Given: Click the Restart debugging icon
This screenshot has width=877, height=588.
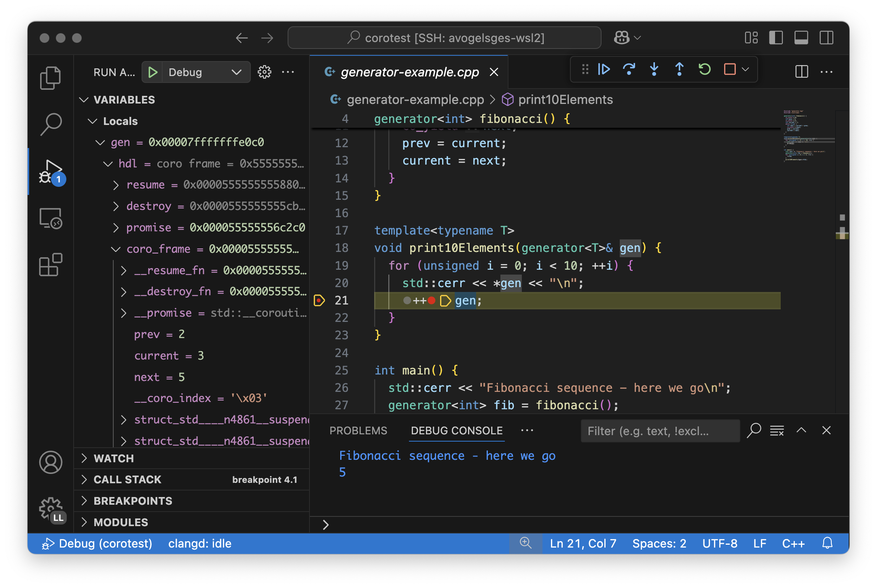Looking at the screenshot, I should [x=704, y=69].
